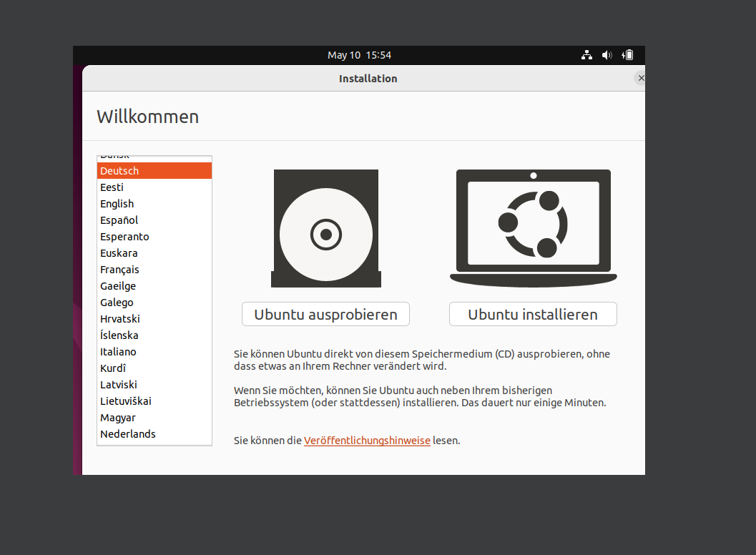Open the date and time clock menu
Image resolution: width=756 pixels, height=555 pixels.
pyautogui.click(x=359, y=55)
